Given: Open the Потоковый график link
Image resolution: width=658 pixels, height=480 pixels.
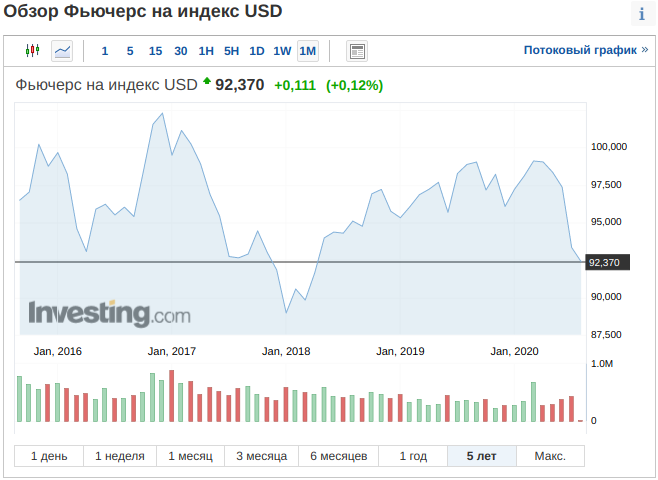Looking at the screenshot, I should tap(585, 49).
